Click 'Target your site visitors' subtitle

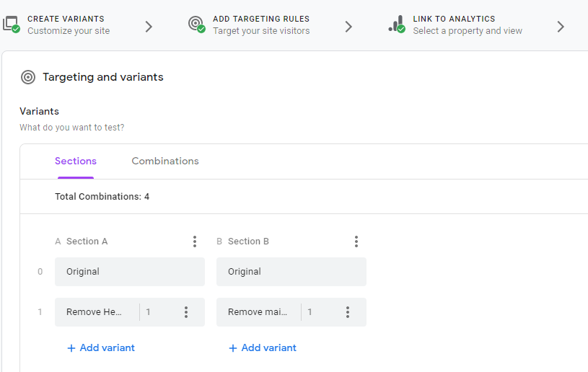point(261,31)
